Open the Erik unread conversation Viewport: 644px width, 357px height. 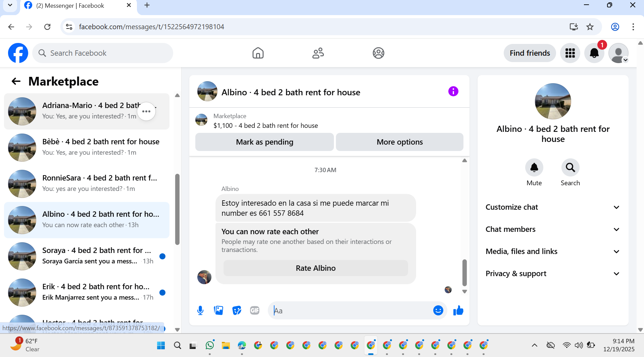point(87,293)
